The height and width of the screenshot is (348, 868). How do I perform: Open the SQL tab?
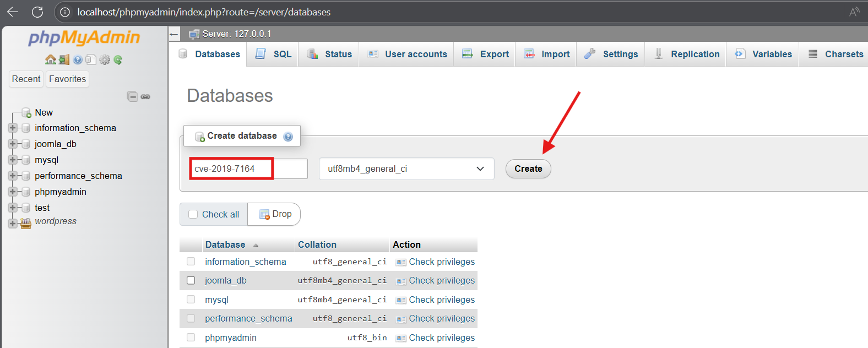(x=273, y=54)
